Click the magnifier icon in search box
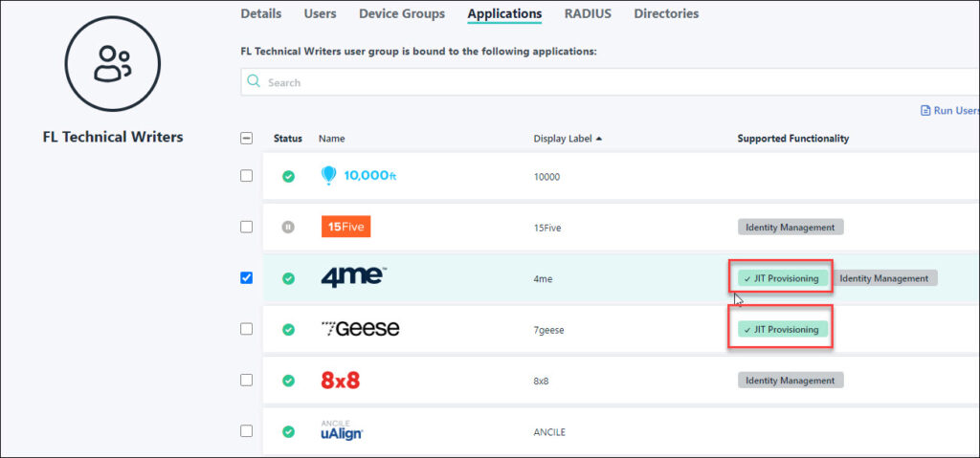Viewport: 980px width, 458px height. (254, 82)
